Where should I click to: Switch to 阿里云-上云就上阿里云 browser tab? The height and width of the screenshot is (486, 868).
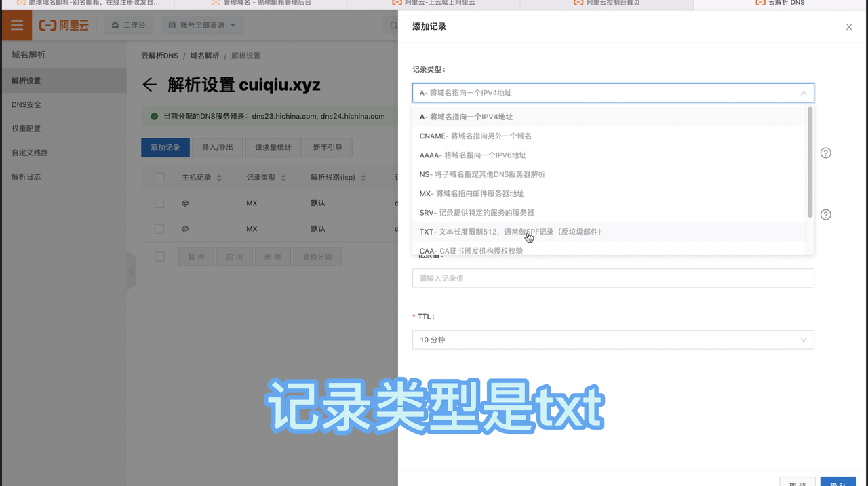point(433,3)
